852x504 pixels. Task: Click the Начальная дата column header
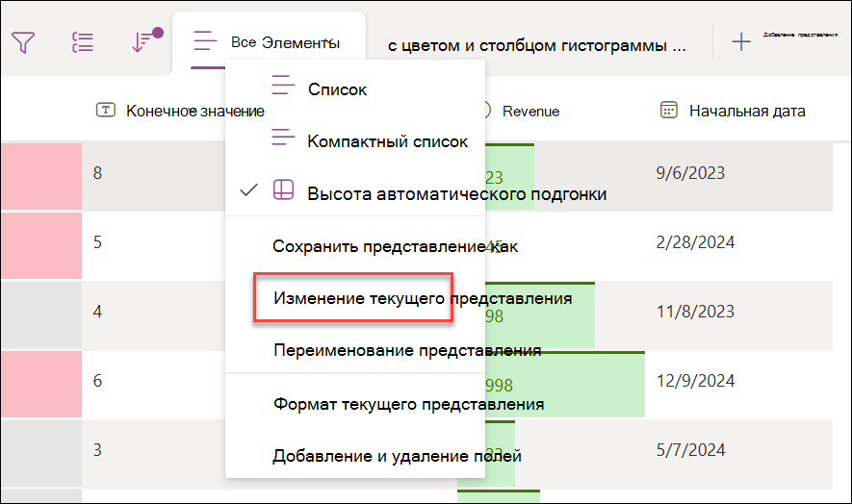pyautogui.click(x=747, y=111)
